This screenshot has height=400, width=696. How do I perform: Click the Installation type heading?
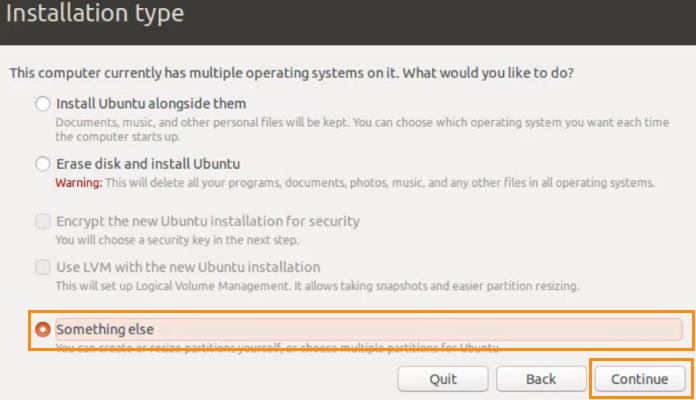pyautogui.click(x=95, y=13)
